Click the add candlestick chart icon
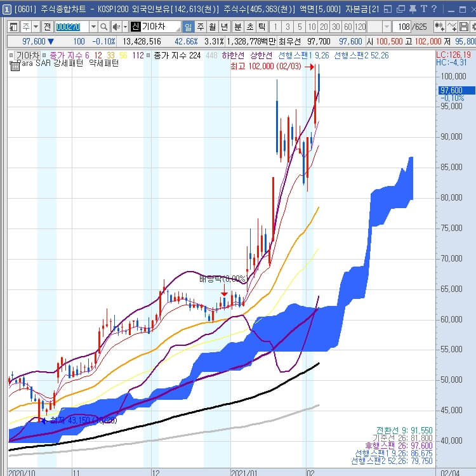476x476 pixels. 440,27
